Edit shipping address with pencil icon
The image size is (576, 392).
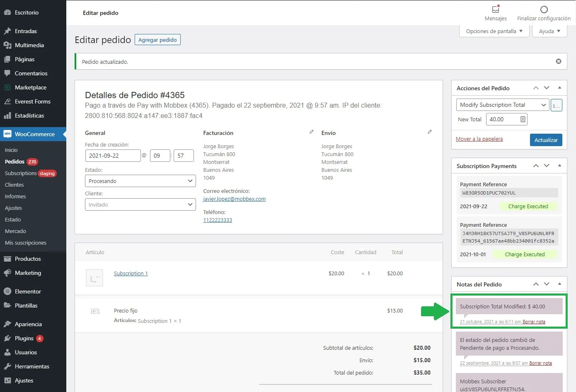point(430,132)
